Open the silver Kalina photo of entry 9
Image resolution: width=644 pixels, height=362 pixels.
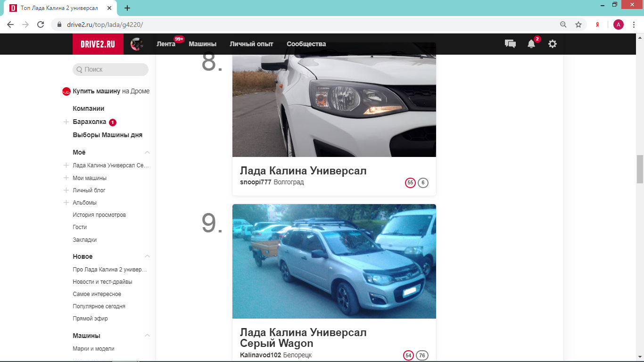pyautogui.click(x=334, y=261)
